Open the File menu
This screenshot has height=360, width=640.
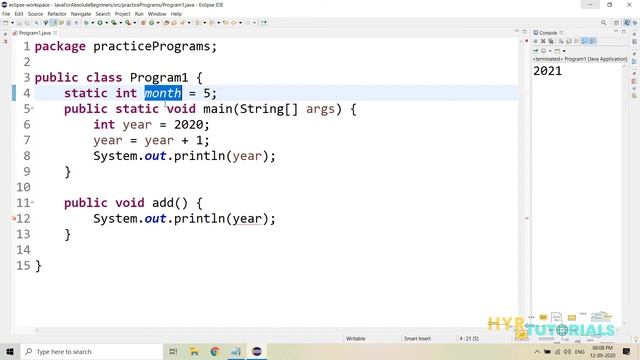[6, 14]
